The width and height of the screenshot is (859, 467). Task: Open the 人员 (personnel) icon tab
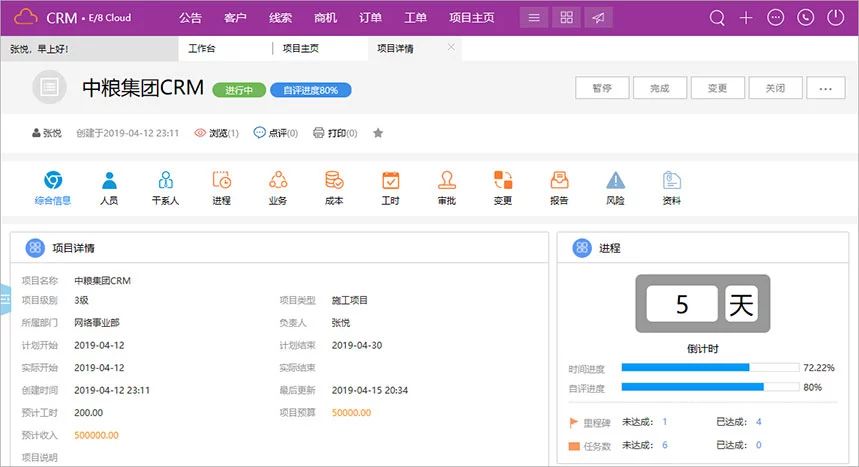[109, 187]
